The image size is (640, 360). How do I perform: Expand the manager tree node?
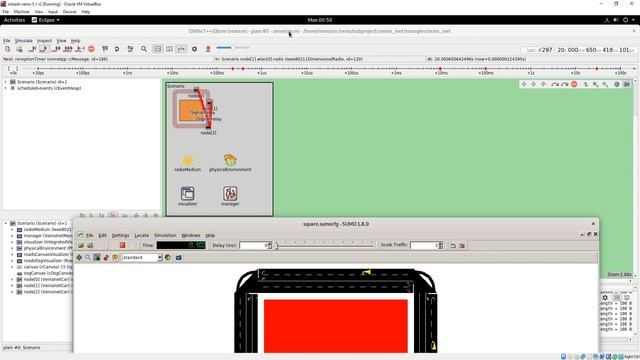[12, 236]
